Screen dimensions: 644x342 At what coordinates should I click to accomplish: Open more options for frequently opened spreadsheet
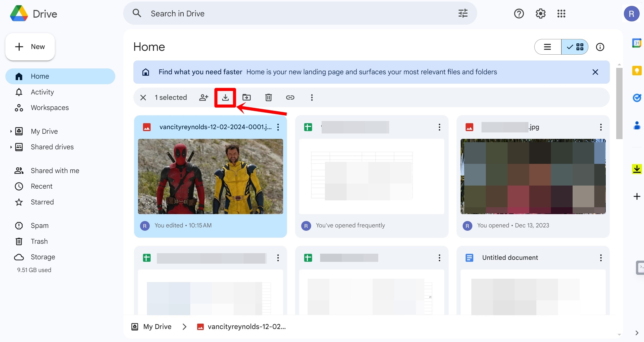point(439,127)
